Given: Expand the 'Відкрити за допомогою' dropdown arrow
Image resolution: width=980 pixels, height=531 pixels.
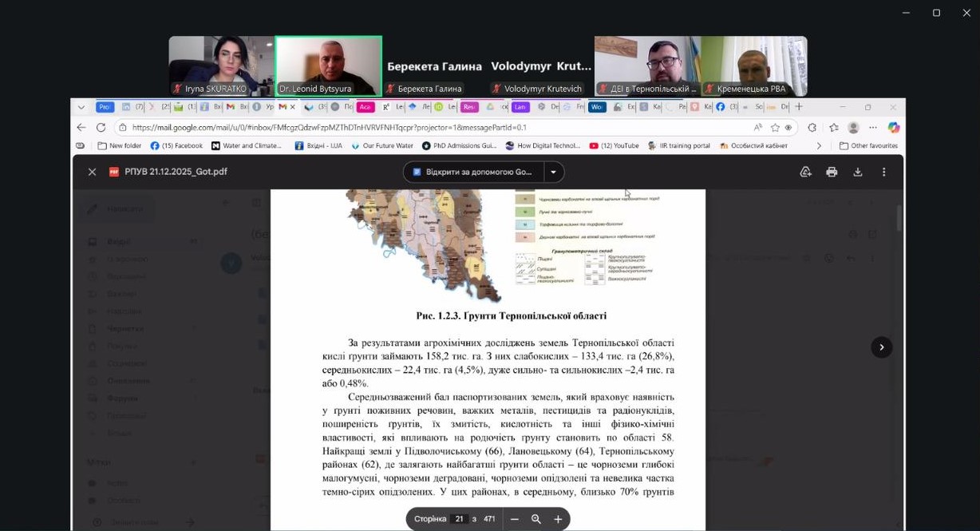Looking at the screenshot, I should (x=553, y=172).
